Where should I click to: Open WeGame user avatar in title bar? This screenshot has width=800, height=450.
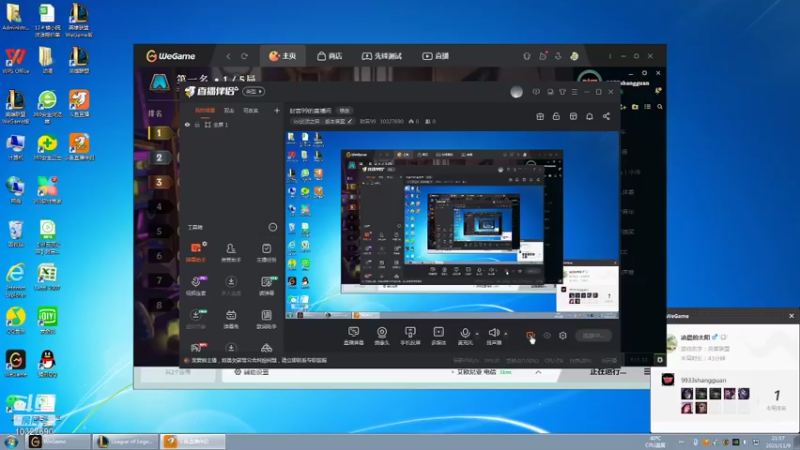coord(574,56)
